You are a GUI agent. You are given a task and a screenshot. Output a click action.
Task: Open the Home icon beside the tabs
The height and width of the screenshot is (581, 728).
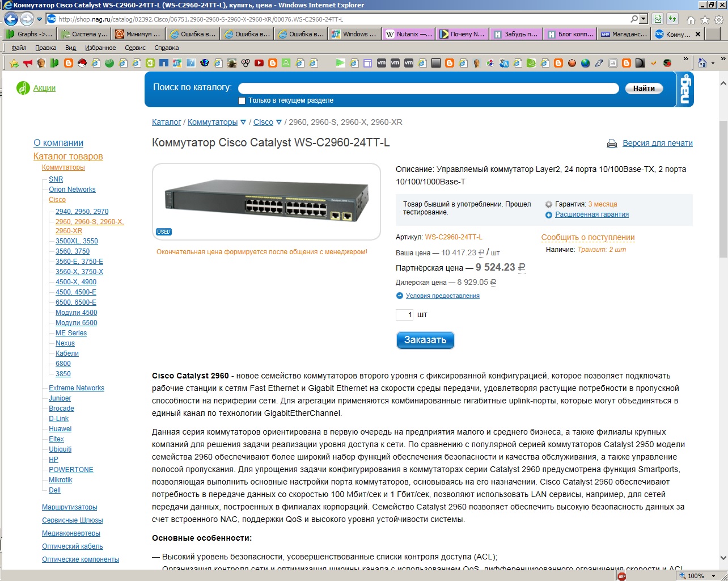691,20
